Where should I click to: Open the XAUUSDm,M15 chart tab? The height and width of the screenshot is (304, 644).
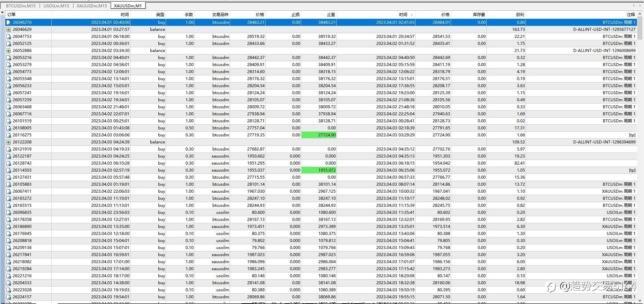click(92, 6)
